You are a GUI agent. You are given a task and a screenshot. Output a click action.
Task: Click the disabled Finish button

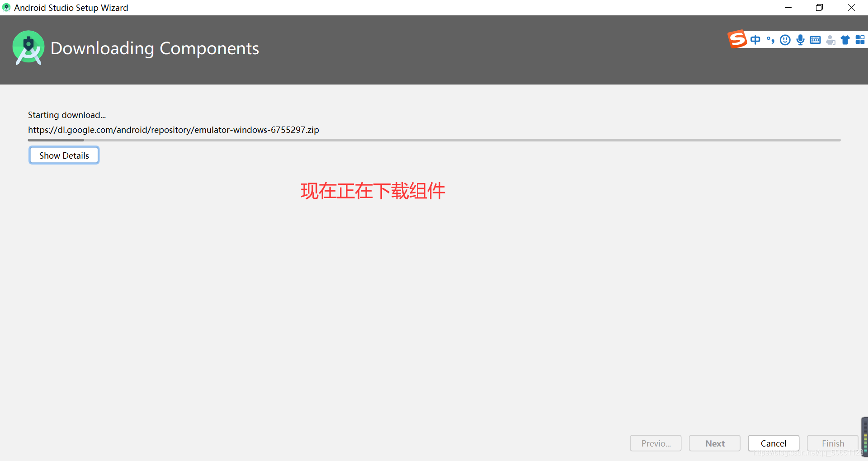click(833, 443)
